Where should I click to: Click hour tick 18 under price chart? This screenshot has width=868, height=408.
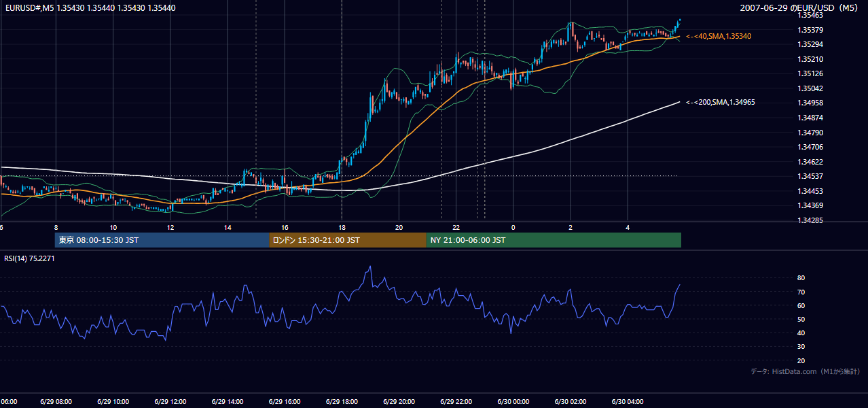click(341, 227)
